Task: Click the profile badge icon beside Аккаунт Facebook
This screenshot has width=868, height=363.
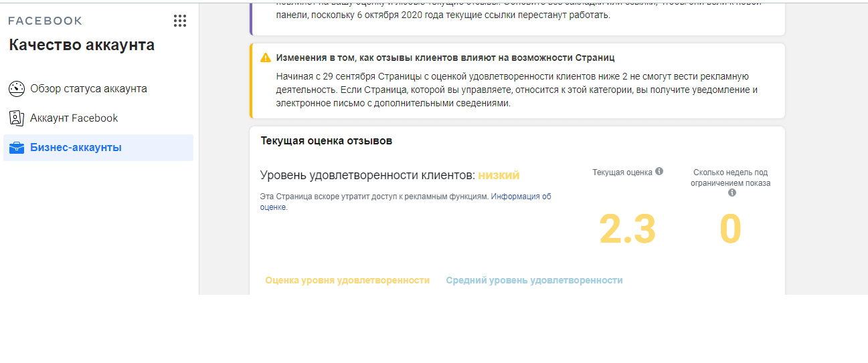Action: click(x=17, y=118)
